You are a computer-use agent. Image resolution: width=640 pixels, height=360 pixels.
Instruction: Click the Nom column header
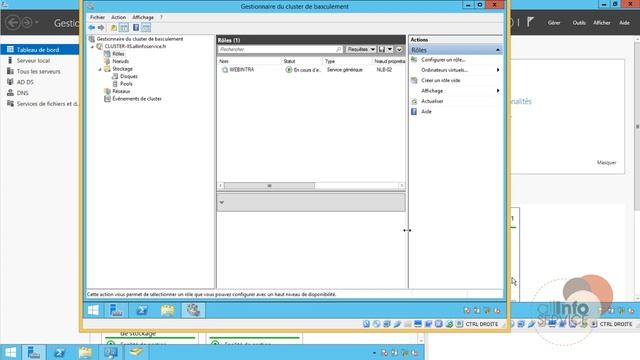(x=249, y=61)
